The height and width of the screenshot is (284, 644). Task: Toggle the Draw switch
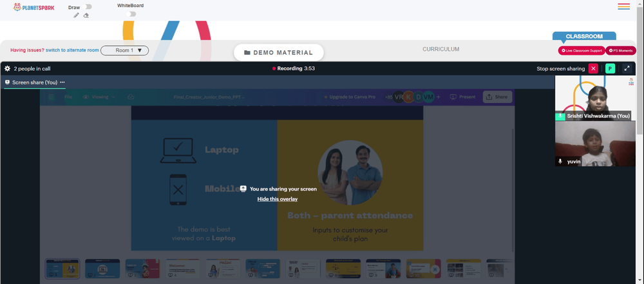tap(87, 6)
